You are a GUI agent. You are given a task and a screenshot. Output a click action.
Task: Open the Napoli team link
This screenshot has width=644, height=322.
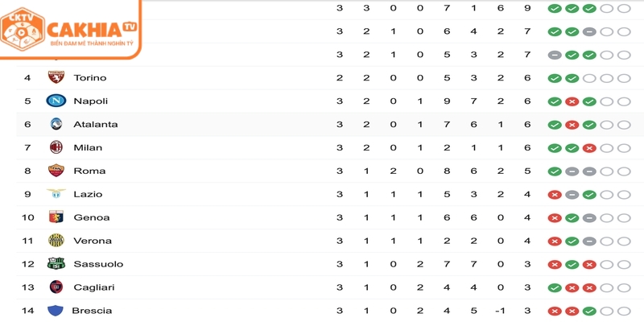coord(90,101)
